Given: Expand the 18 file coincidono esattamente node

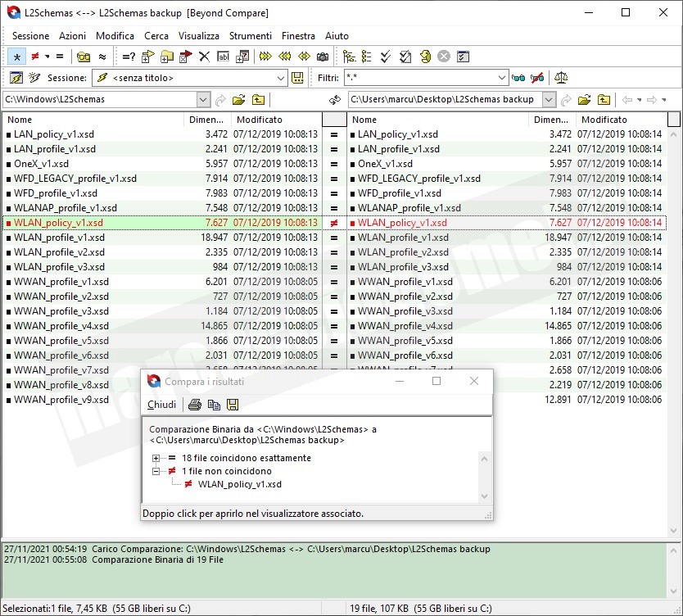Looking at the screenshot, I should 156,458.
